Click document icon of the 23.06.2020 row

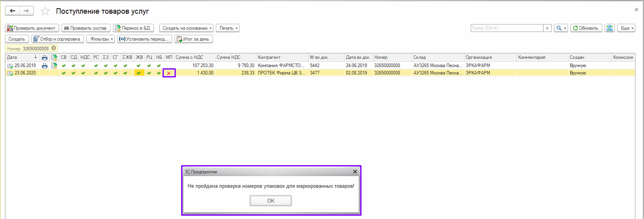coord(10,73)
